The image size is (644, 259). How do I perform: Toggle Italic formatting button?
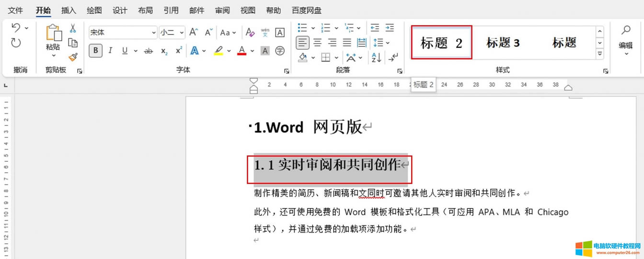tap(110, 51)
